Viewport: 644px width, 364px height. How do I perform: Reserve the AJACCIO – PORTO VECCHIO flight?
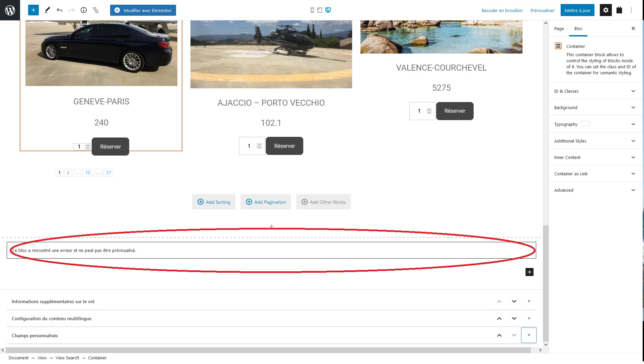pyautogui.click(x=285, y=146)
